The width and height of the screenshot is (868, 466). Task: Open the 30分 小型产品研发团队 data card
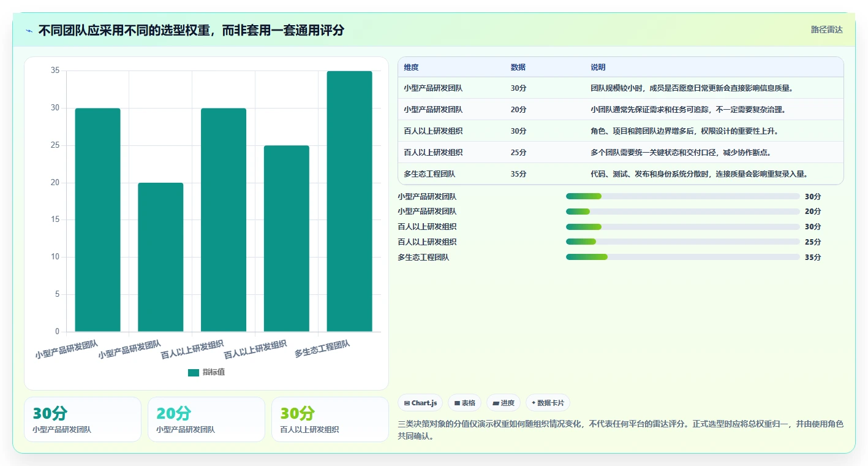[83, 419]
